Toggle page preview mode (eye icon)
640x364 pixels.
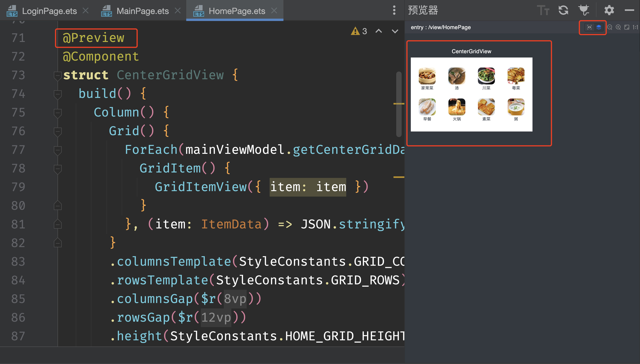[589, 27]
